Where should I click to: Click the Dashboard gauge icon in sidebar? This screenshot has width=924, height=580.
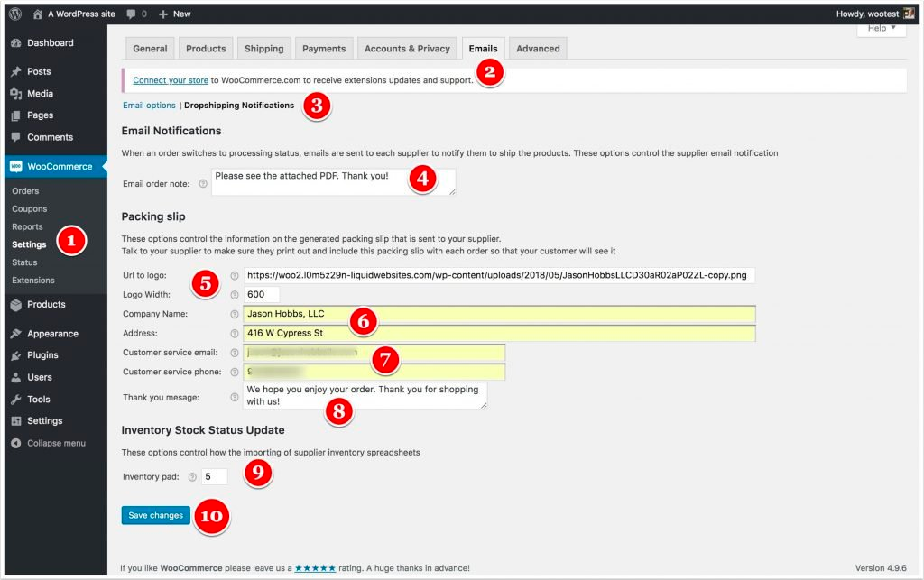[x=16, y=43]
